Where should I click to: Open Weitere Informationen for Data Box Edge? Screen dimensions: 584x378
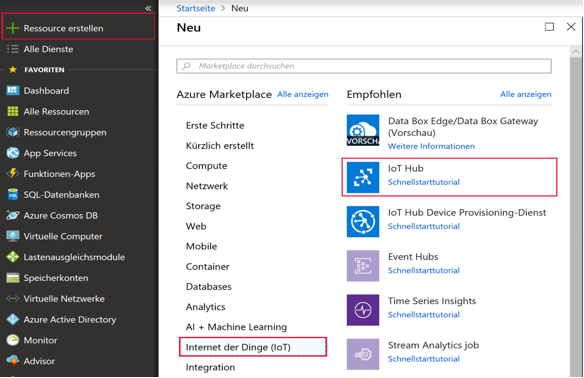click(x=431, y=146)
